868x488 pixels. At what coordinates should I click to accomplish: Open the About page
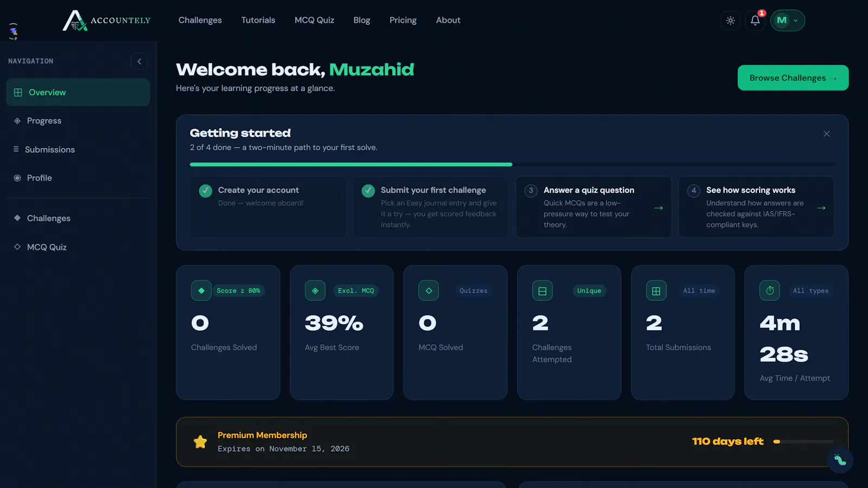448,20
